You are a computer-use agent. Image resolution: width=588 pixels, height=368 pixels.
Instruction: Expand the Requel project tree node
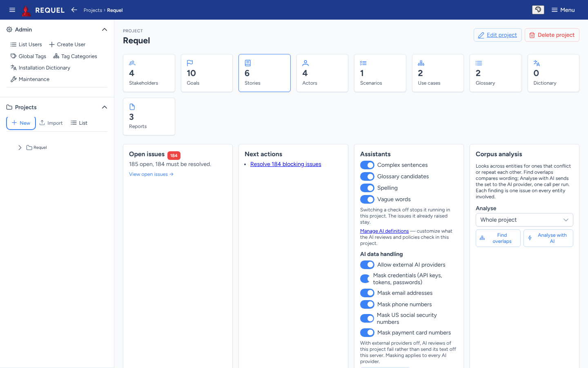pyautogui.click(x=20, y=148)
